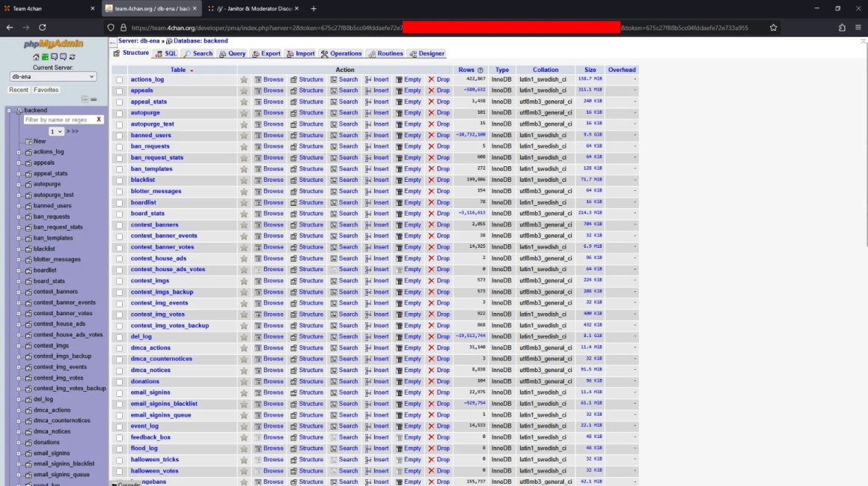
Task: Open the browser hamburger menu
Action: click(858, 27)
